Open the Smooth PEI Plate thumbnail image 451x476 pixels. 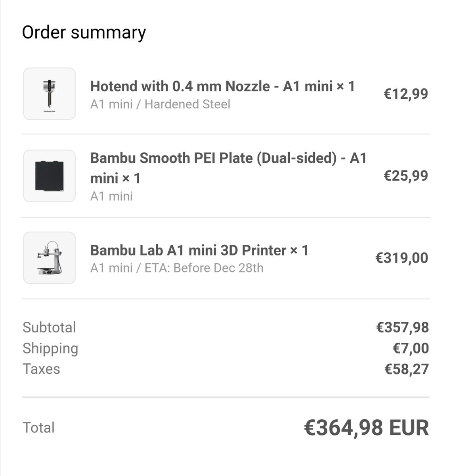tap(50, 176)
